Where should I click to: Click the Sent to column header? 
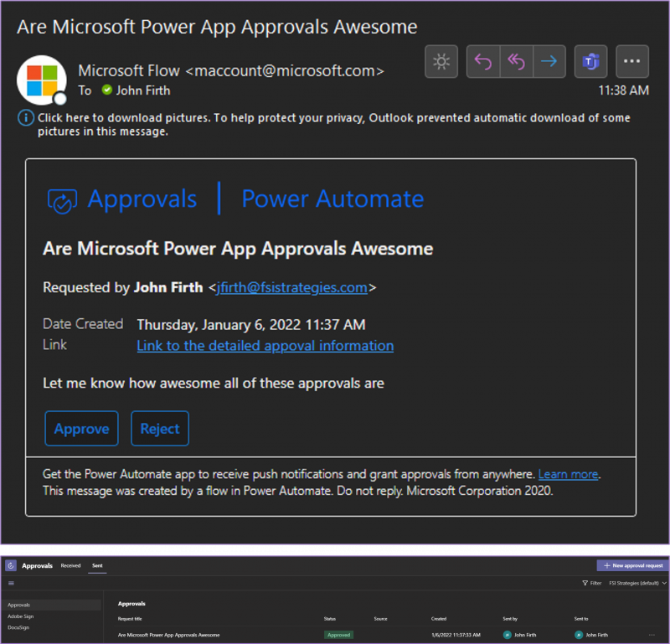coord(581,618)
